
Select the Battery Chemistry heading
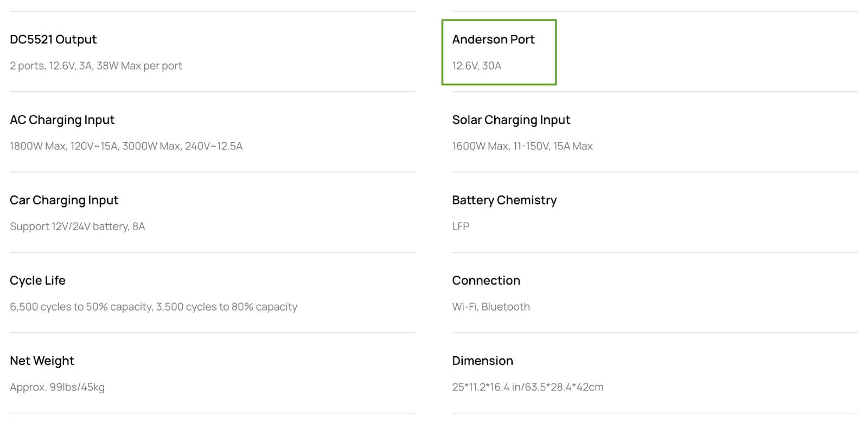(505, 200)
